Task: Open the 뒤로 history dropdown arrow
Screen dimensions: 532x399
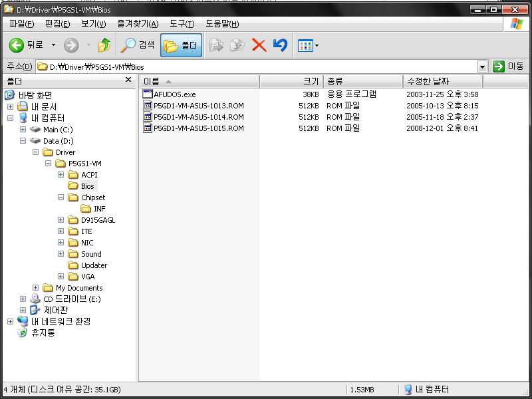Action: pyautogui.click(x=53, y=45)
